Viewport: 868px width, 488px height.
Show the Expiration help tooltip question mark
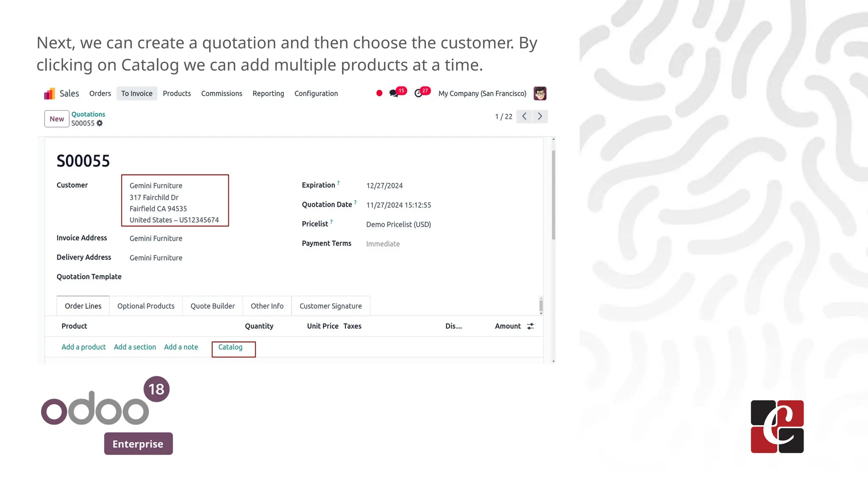[x=338, y=183]
